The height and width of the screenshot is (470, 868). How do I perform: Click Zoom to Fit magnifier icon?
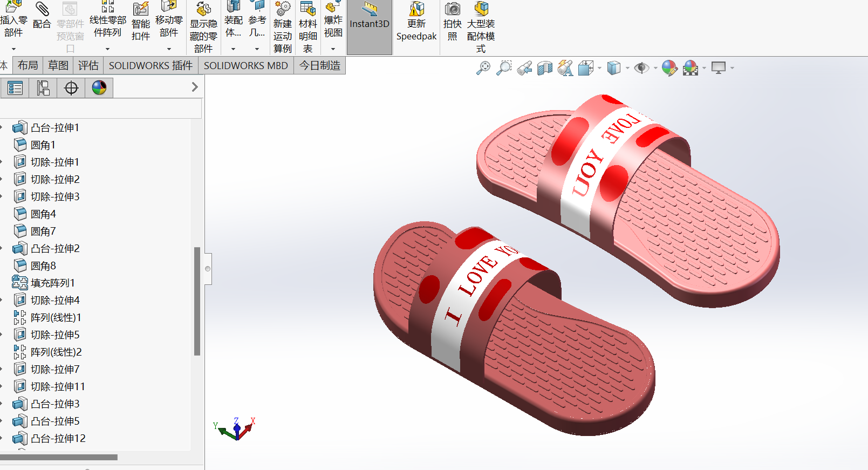pos(483,68)
